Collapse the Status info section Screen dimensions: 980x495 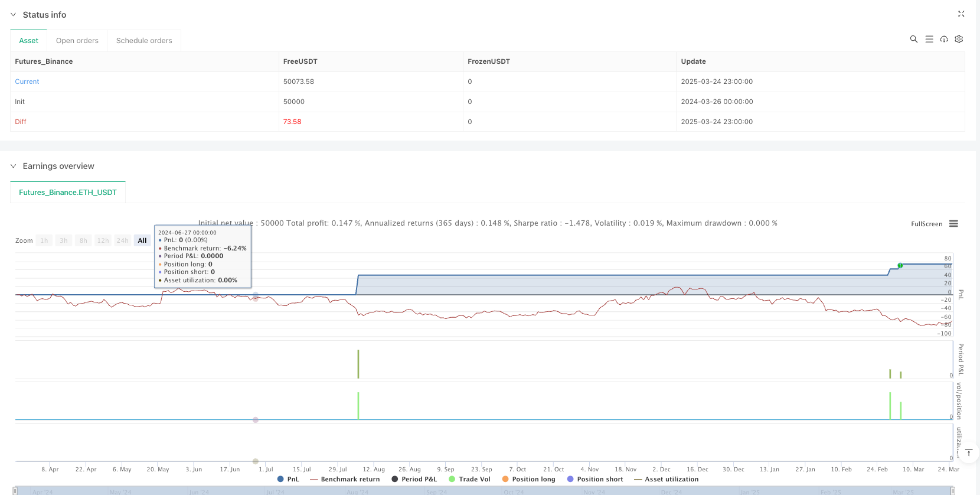point(13,15)
